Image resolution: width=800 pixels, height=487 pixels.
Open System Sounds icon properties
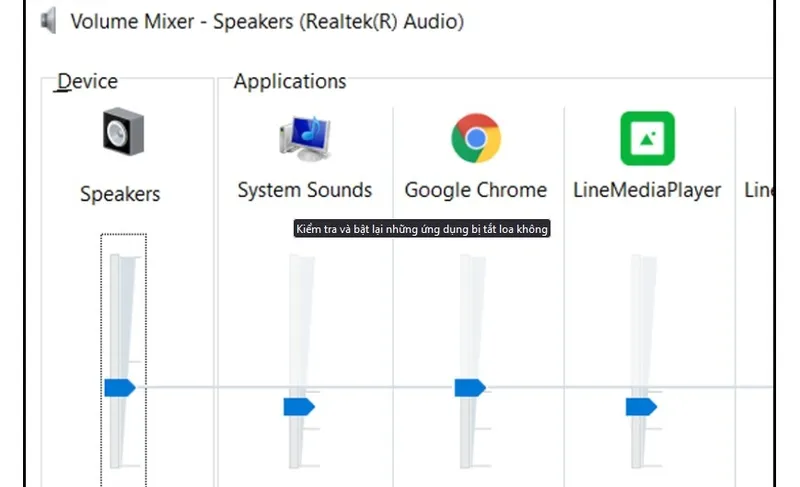[304, 136]
